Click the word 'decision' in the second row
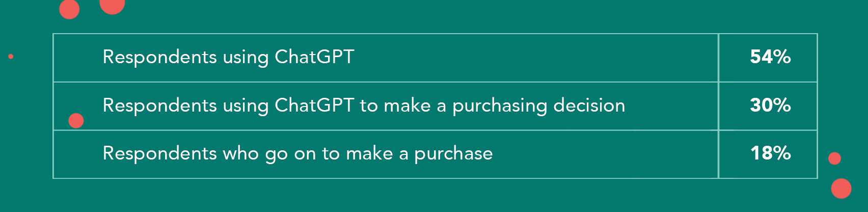This screenshot has height=212, width=868. tap(589, 105)
